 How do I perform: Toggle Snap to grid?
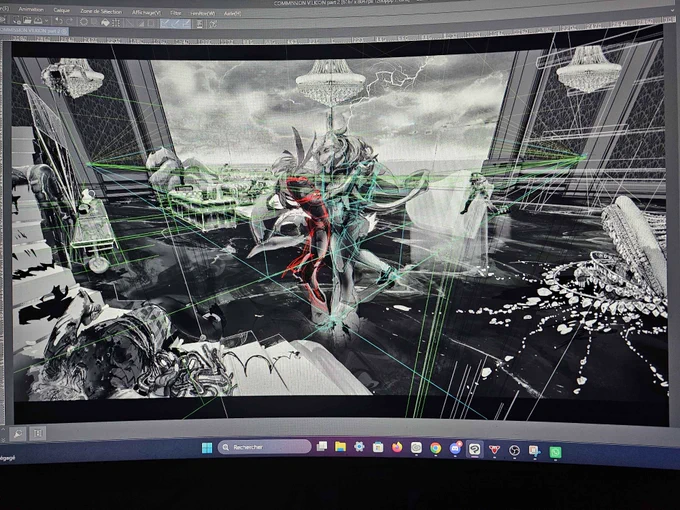(x=186, y=23)
